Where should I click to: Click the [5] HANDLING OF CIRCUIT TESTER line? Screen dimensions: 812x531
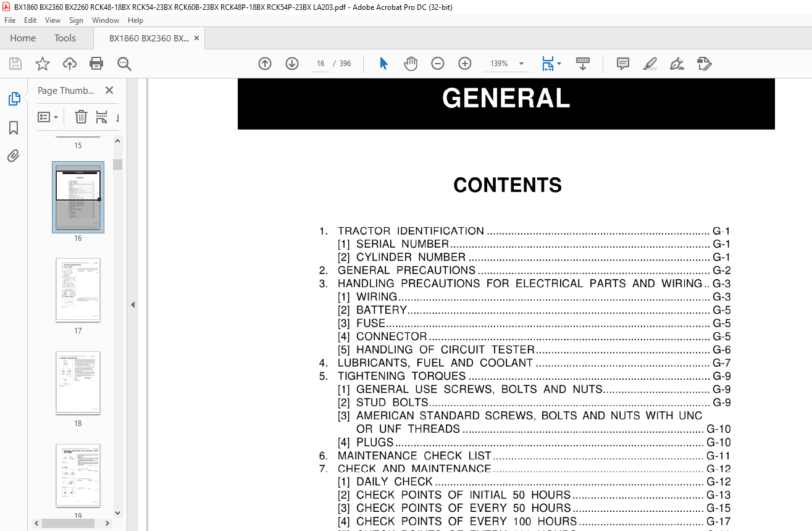(534, 349)
